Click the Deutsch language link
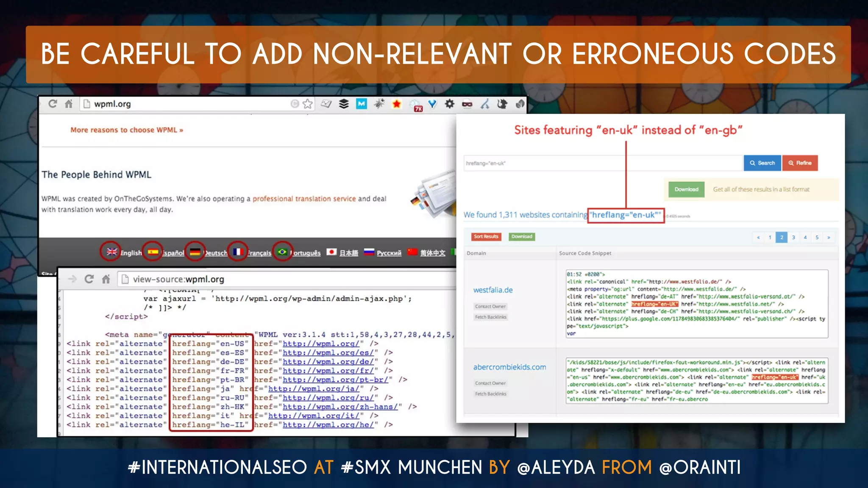The width and height of the screenshot is (868, 488). pos(216,253)
